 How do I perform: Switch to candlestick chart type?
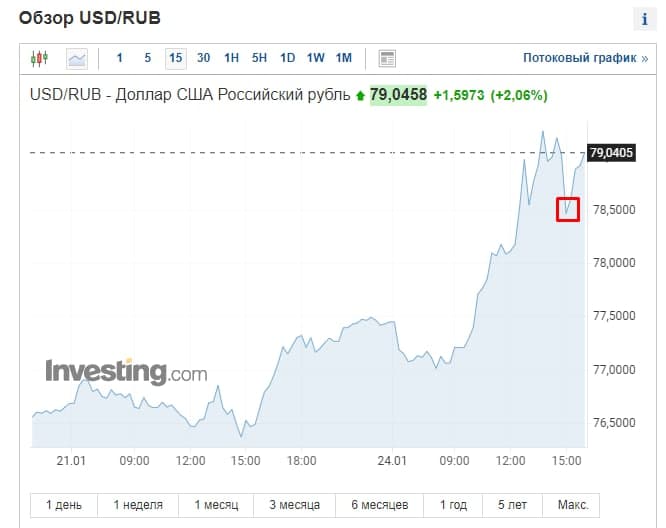tap(39, 58)
